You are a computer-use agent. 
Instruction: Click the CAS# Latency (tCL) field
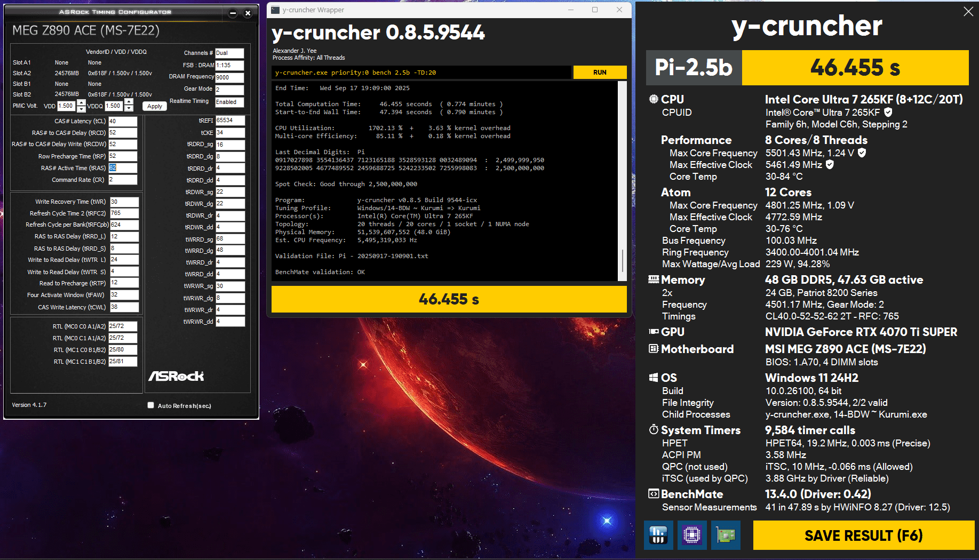[x=123, y=121]
